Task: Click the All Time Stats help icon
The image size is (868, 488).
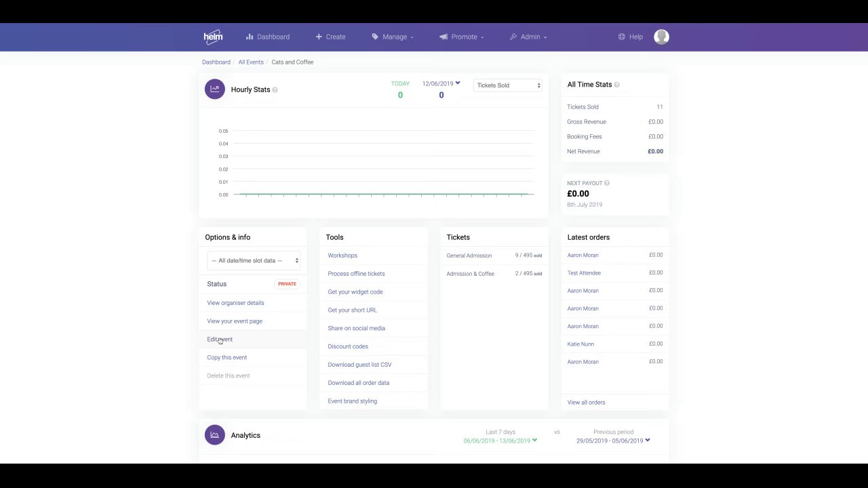Action: pyautogui.click(x=616, y=85)
